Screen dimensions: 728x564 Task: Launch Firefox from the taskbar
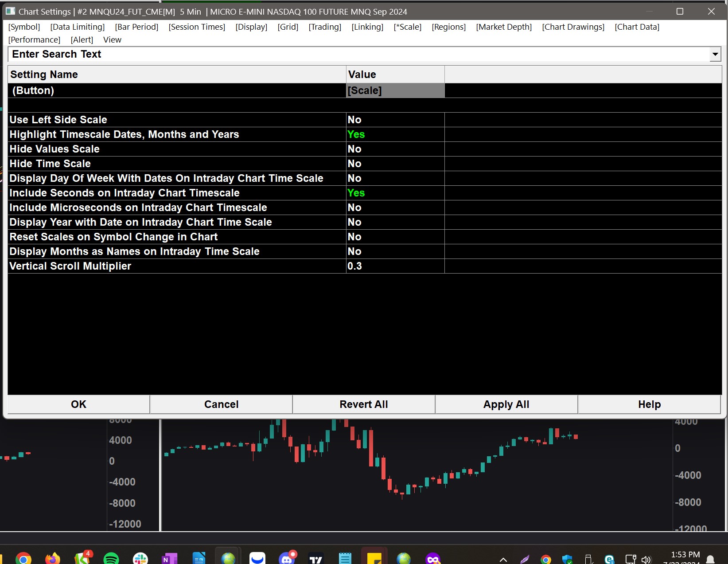pos(53,558)
